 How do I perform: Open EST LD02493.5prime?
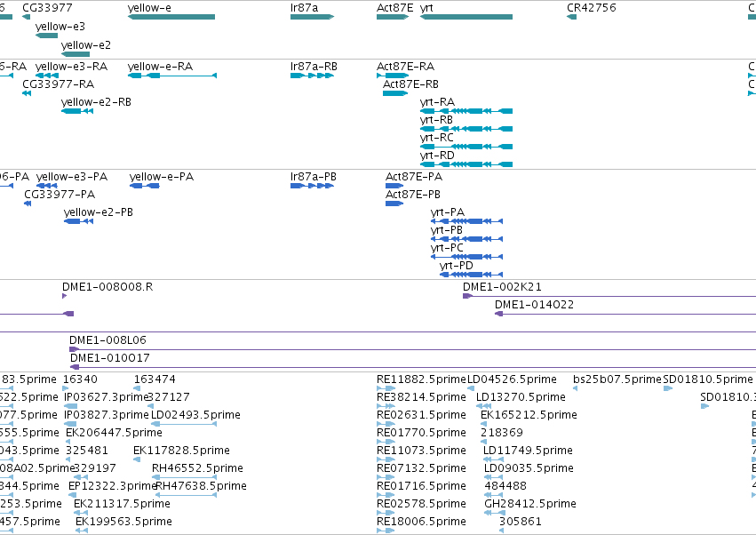point(184,424)
